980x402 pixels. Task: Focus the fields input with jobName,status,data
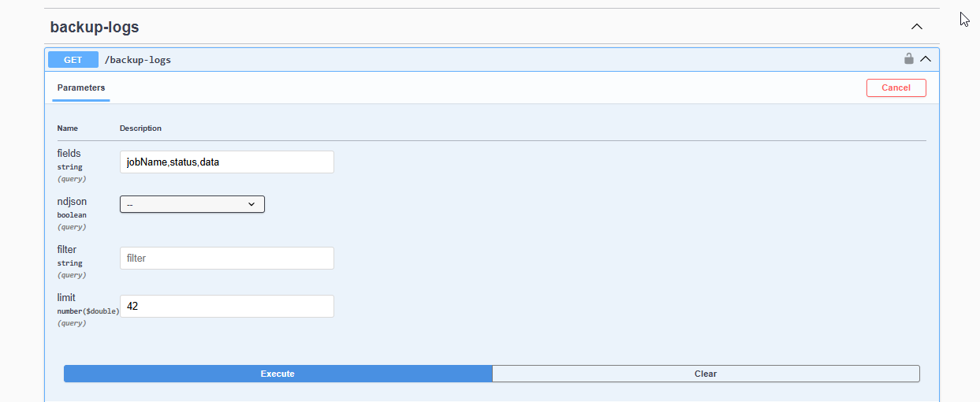[226, 162]
